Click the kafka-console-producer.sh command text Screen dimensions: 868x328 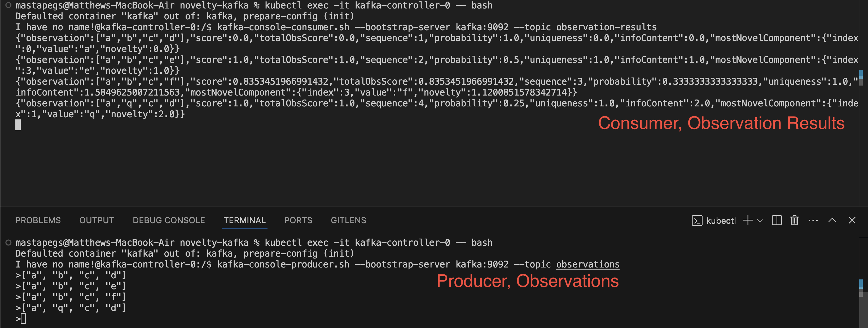(x=283, y=264)
